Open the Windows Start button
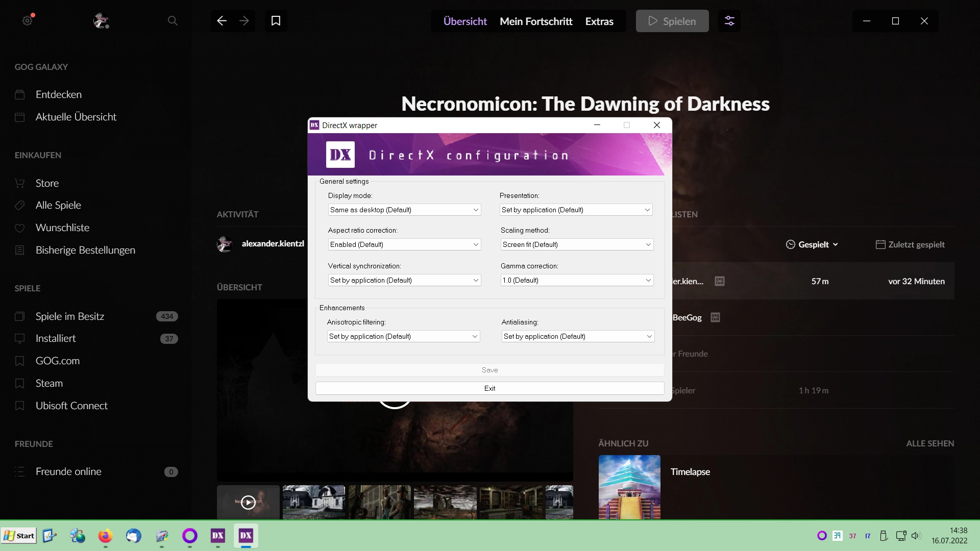Viewport: 980px width, 551px height. (19, 536)
